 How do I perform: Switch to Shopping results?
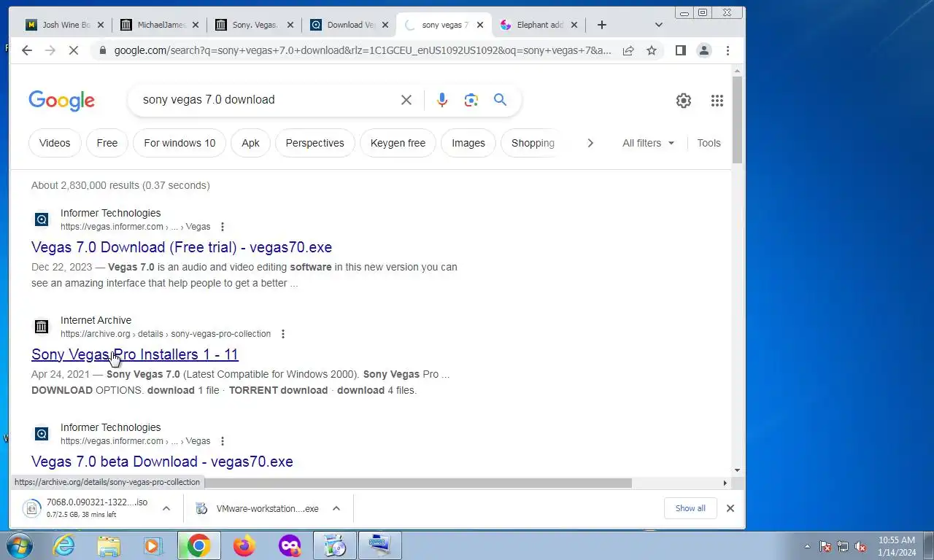click(533, 143)
